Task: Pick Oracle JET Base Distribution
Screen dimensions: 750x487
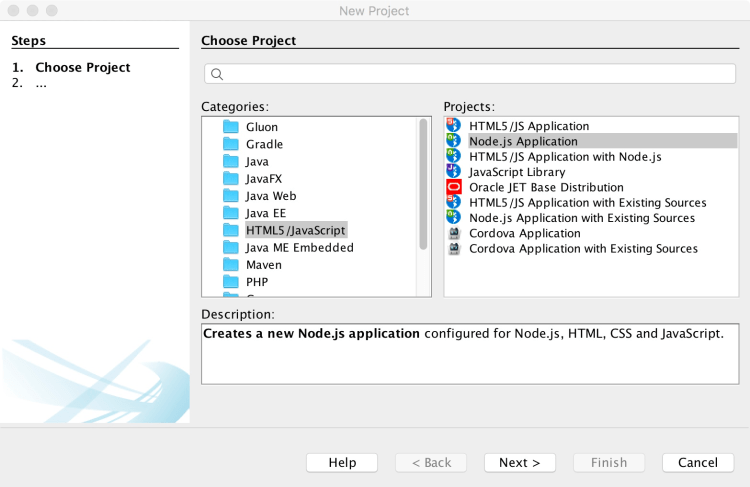Action: (546, 187)
